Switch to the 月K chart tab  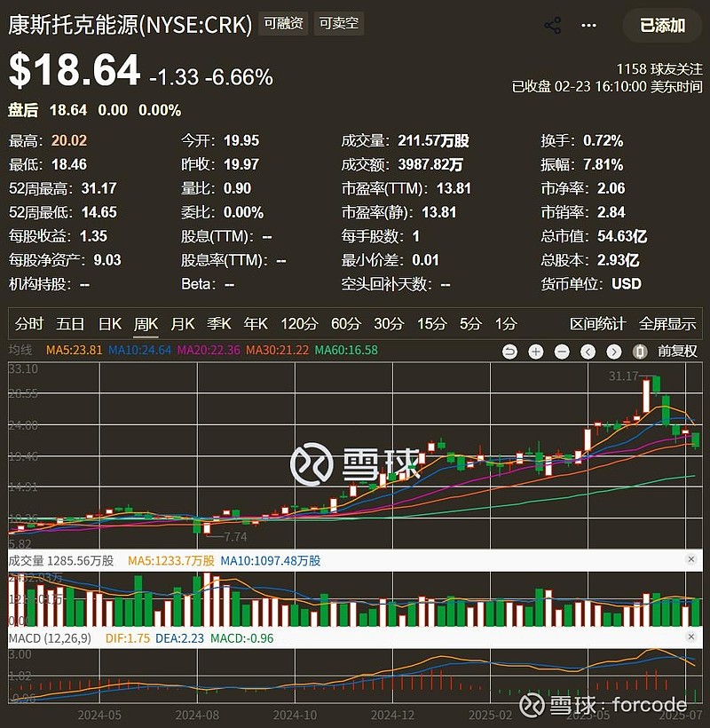tap(182, 324)
